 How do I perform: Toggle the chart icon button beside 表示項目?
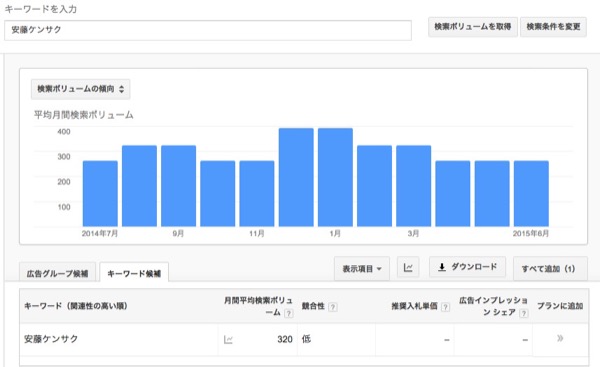click(x=408, y=268)
